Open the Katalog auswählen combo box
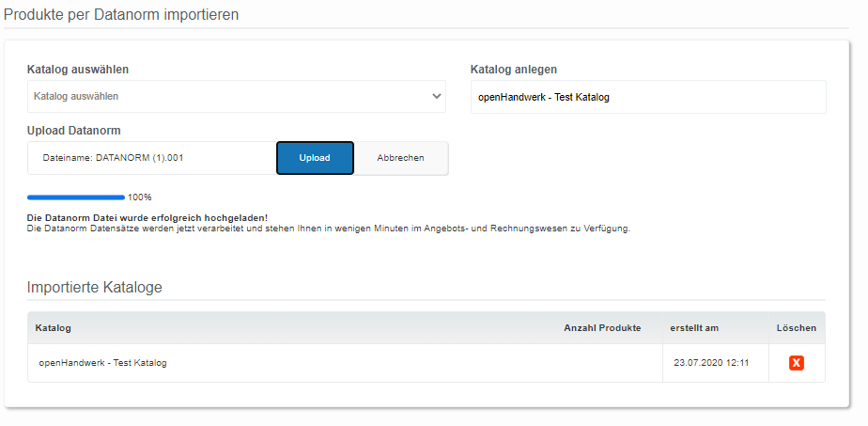Screen dimensions: 868x426 (237, 96)
